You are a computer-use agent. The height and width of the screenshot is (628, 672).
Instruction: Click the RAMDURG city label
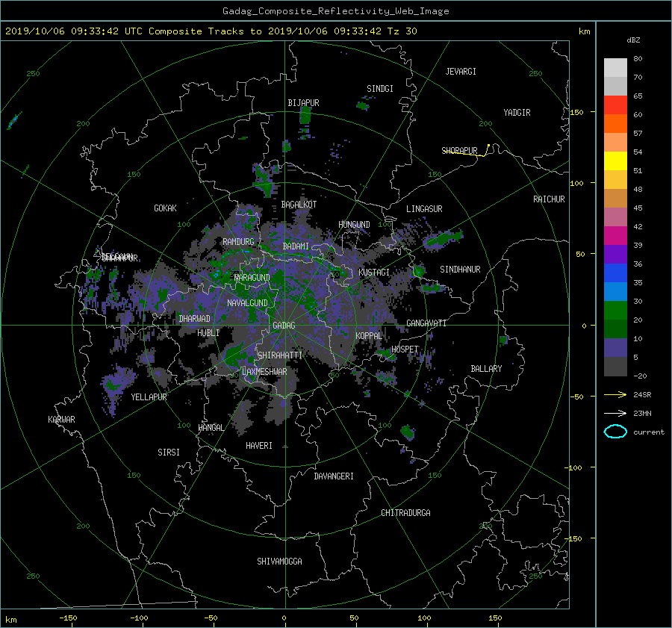pos(238,242)
